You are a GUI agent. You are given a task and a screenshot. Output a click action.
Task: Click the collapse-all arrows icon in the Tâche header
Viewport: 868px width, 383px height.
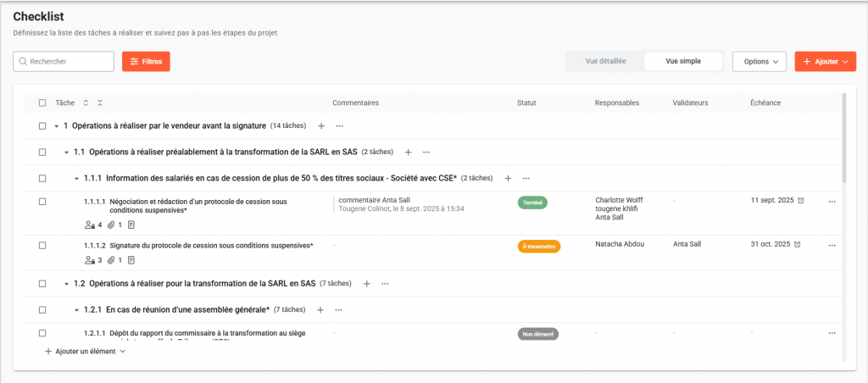tap(100, 103)
